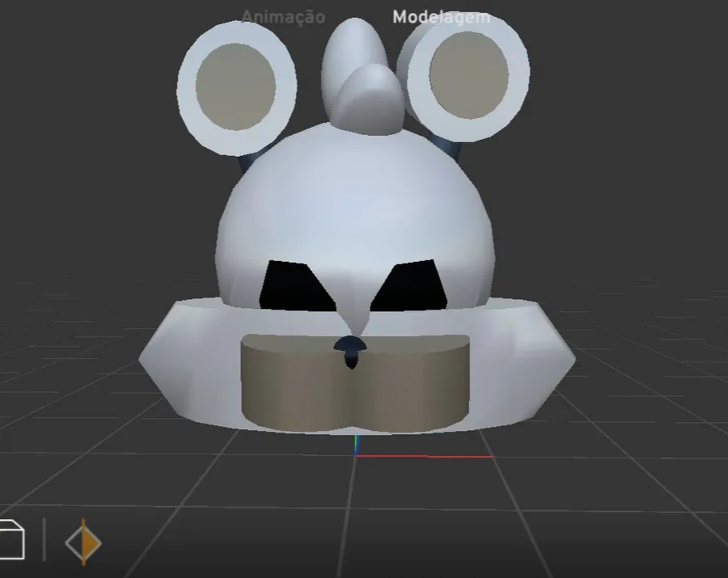The width and height of the screenshot is (728, 578).
Task: Switch to the Animação tab
Action: tap(283, 17)
